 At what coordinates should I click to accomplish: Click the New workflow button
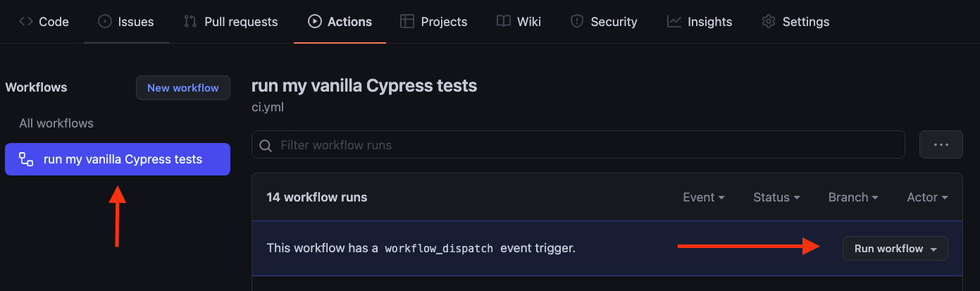pos(183,88)
